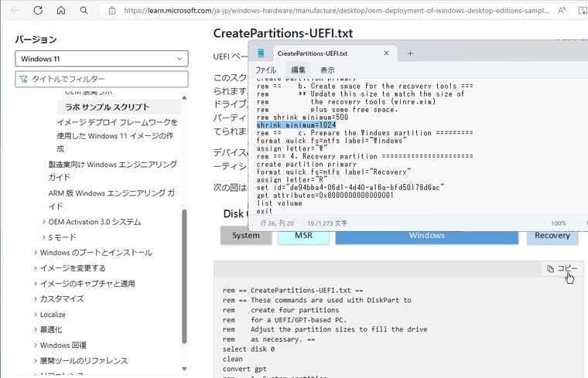The height and width of the screenshot is (378, 588).
Task: Click the sidebar vertical scrollbar thumb
Action: click(184, 277)
